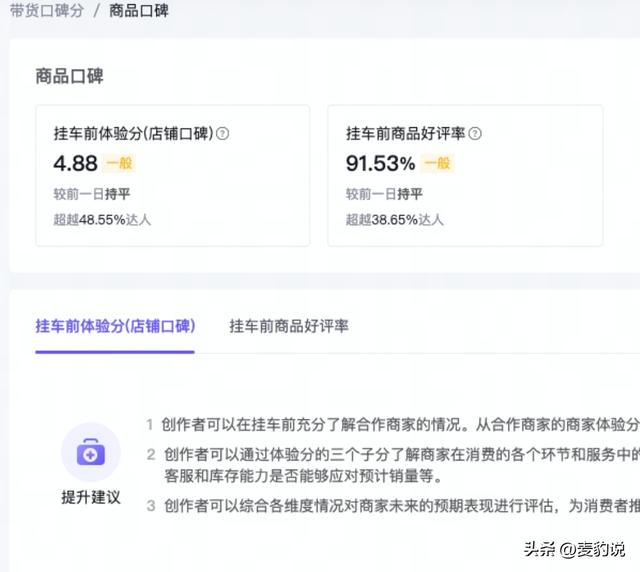This screenshot has width=640, height=572.
Task: Click help icon beside 挂车前体验分(店铺口碑) card title
Action: [223, 133]
